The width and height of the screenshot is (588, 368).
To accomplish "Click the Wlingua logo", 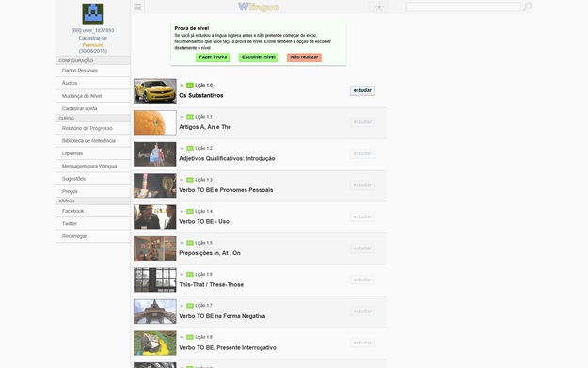I will tap(259, 7).
